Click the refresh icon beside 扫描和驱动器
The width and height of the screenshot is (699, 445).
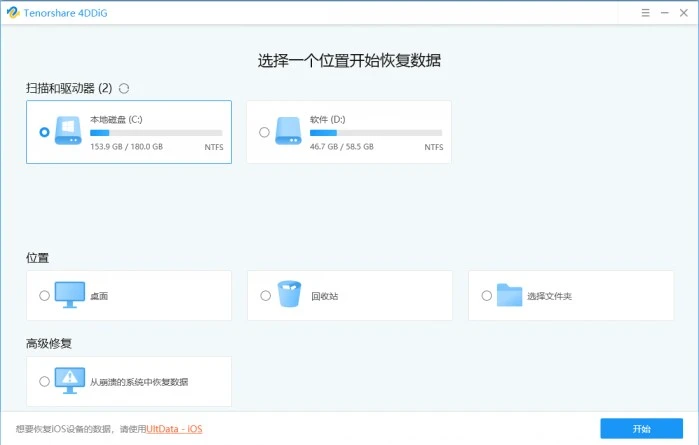[124, 89]
